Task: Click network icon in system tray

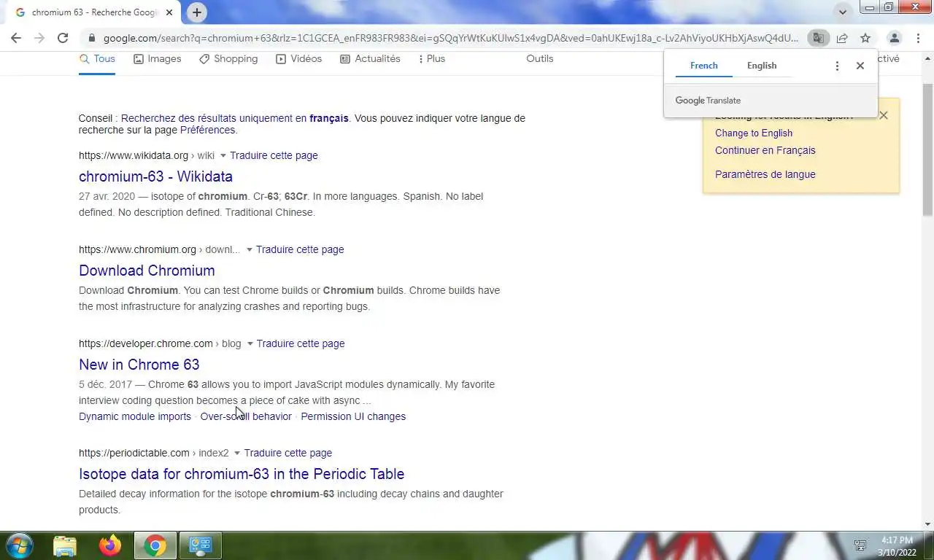Action: [860, 545]
